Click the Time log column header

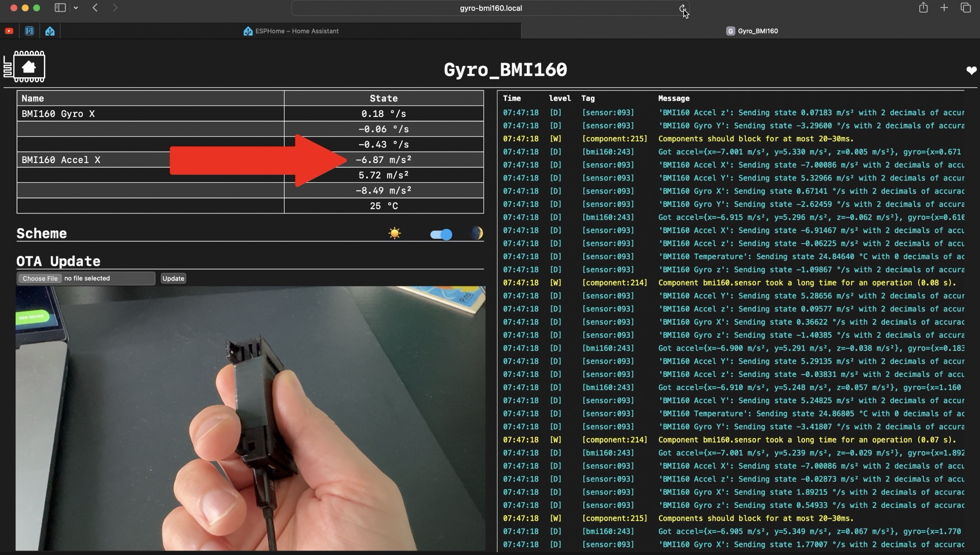click(512, 98)
